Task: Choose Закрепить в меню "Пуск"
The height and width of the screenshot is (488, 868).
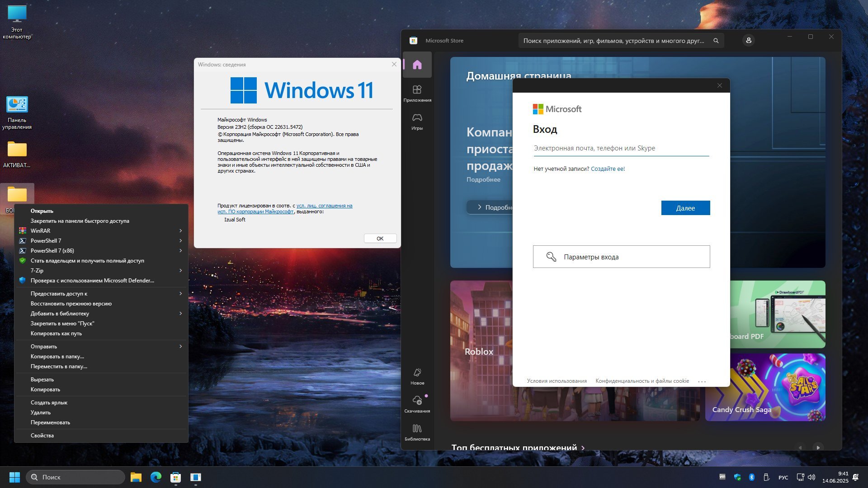Action: click(101, 324)
